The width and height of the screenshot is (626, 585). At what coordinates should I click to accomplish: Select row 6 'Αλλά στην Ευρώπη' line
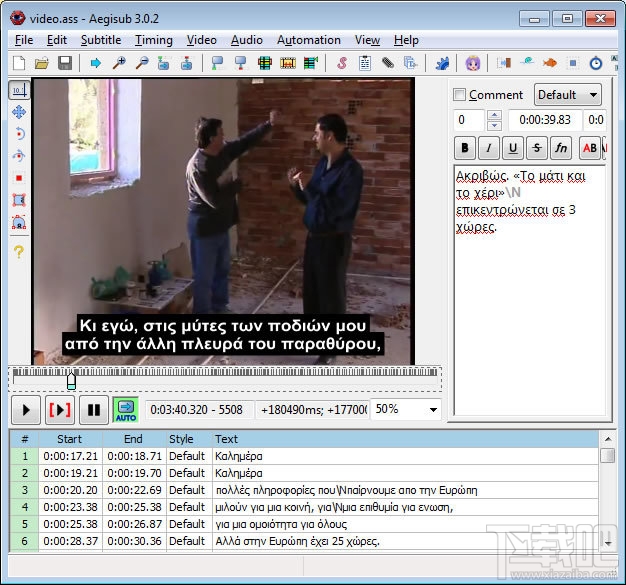(x=303, y=541)
